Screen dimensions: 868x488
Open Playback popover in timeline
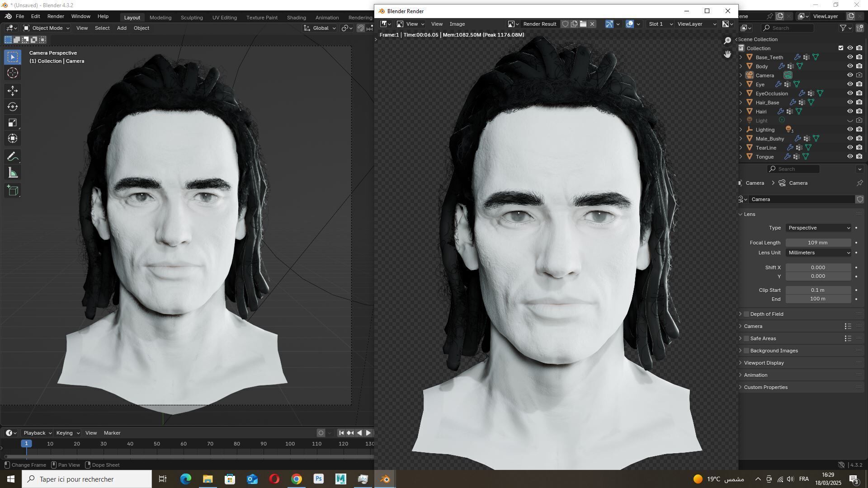click(38, 433)
